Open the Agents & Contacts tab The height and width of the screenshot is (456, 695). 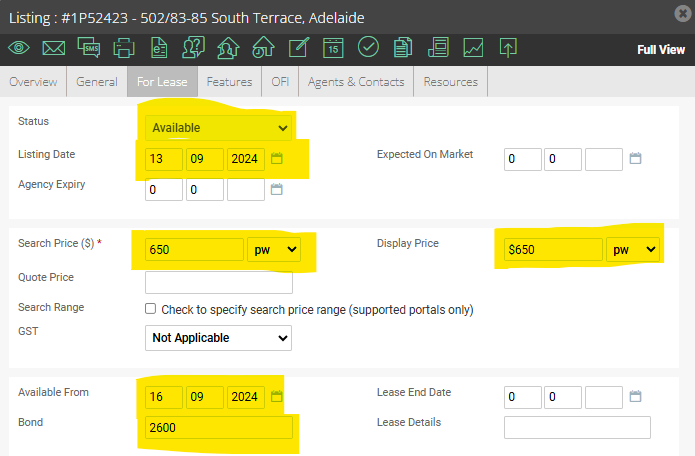tap(356, 82)
